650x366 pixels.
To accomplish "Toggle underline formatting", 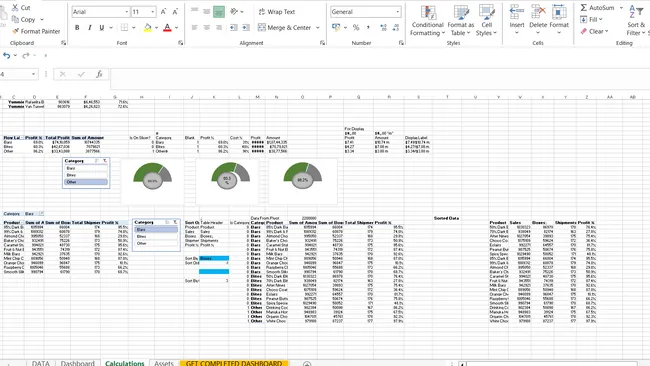I will (102, 27).
